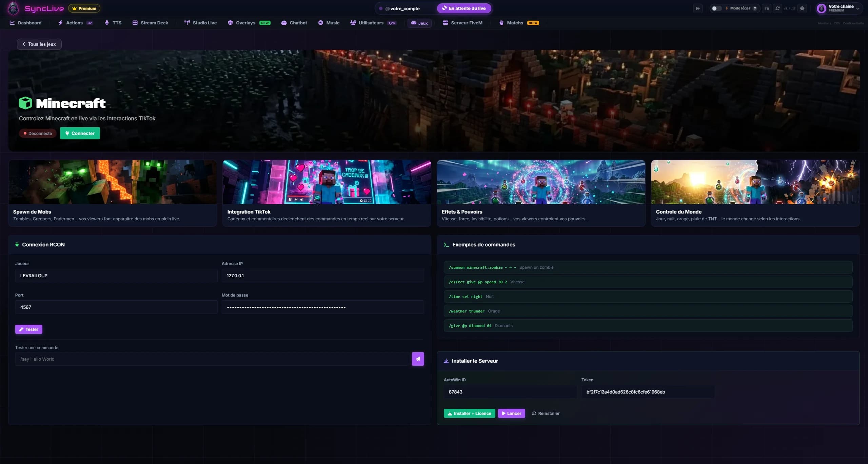
Task: Go back via Tous les jeux
Action: (x=39, y=44)
